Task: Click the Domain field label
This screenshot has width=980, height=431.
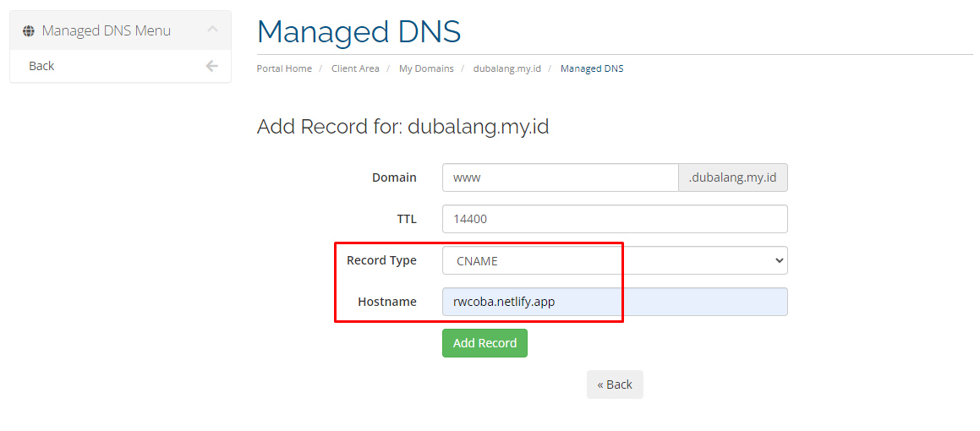Action: (394, 177)
